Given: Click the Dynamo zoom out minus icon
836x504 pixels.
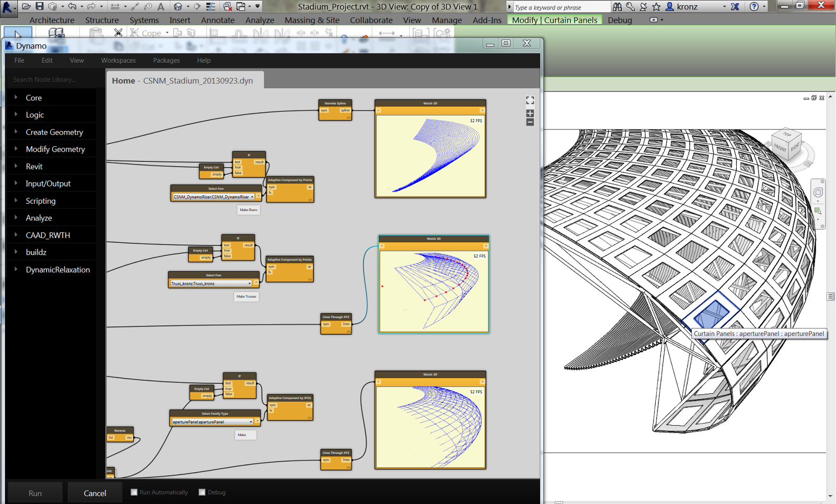Looking at the screenshot, I should click(530, 122).
